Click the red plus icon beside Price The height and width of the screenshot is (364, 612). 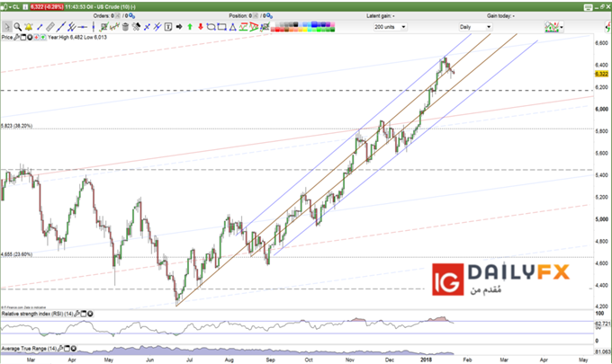pyautogui.click(x=36, y=38)
